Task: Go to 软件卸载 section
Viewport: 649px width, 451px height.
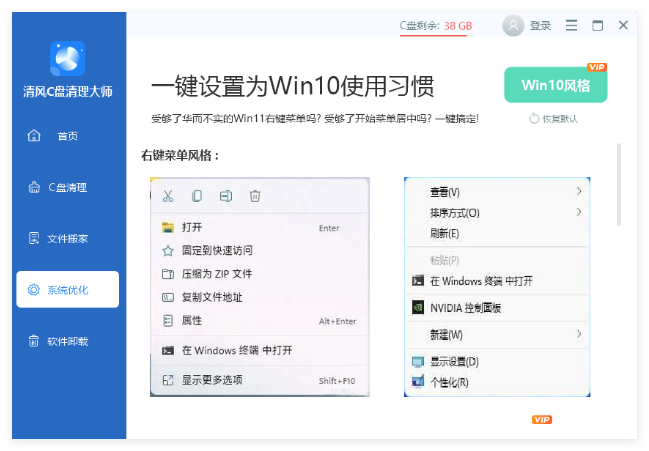Action: click(67, 341)
